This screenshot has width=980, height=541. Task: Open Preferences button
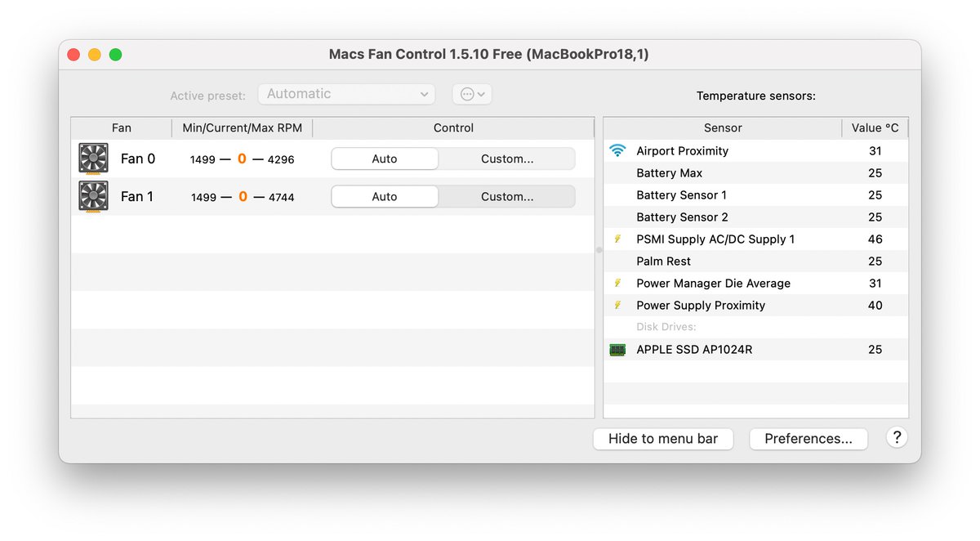click(x=808, y=439)
